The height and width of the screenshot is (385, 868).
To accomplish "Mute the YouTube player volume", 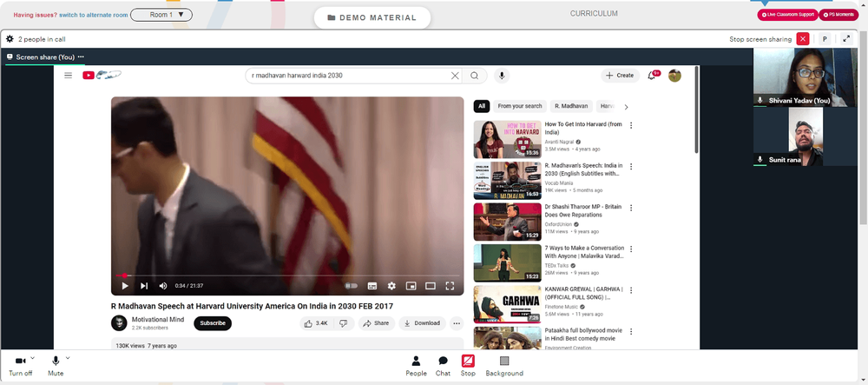I will 163,286.
